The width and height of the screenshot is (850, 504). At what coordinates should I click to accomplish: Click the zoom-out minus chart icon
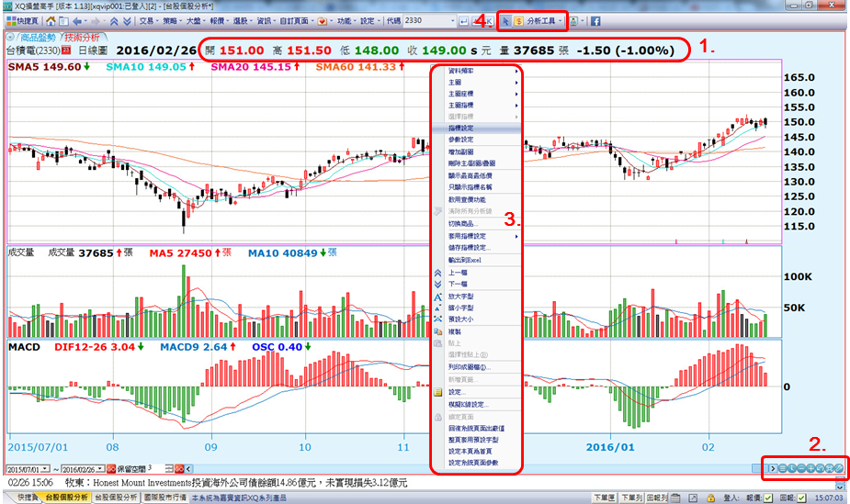pos(801,468)
